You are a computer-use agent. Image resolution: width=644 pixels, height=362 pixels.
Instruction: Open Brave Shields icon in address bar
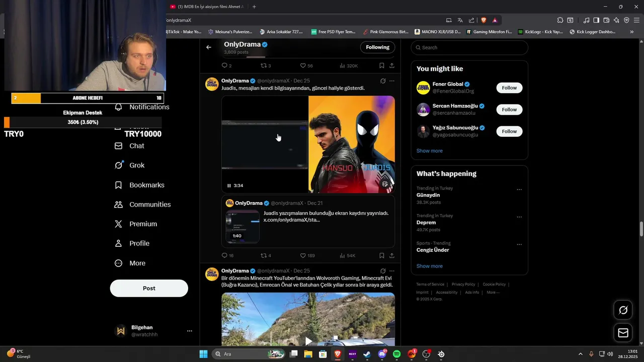point(484,20)
